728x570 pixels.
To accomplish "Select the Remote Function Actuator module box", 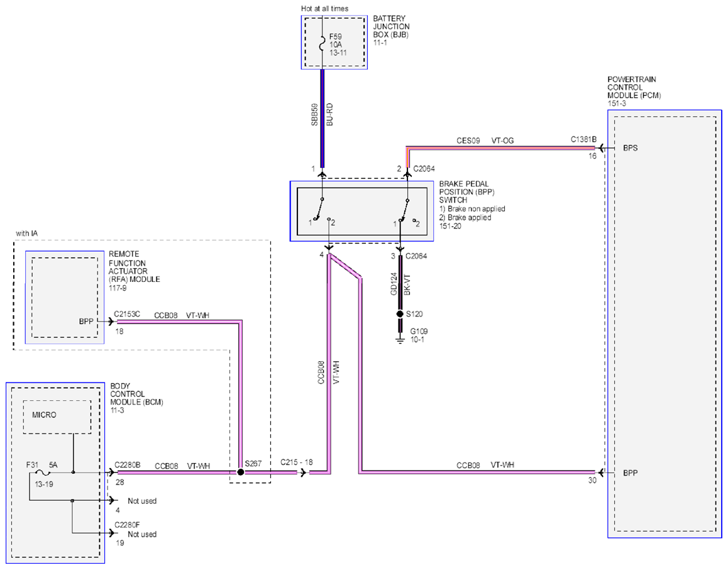I will point(65,298).
